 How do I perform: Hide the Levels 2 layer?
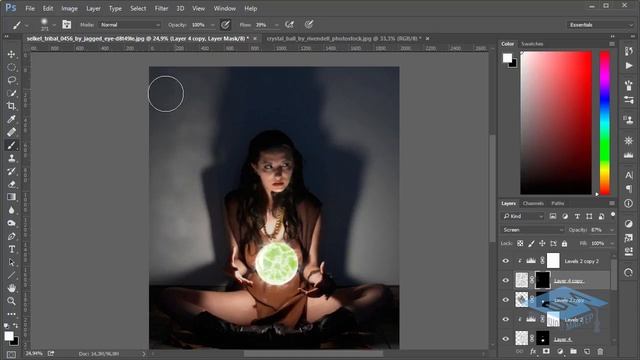506,320
